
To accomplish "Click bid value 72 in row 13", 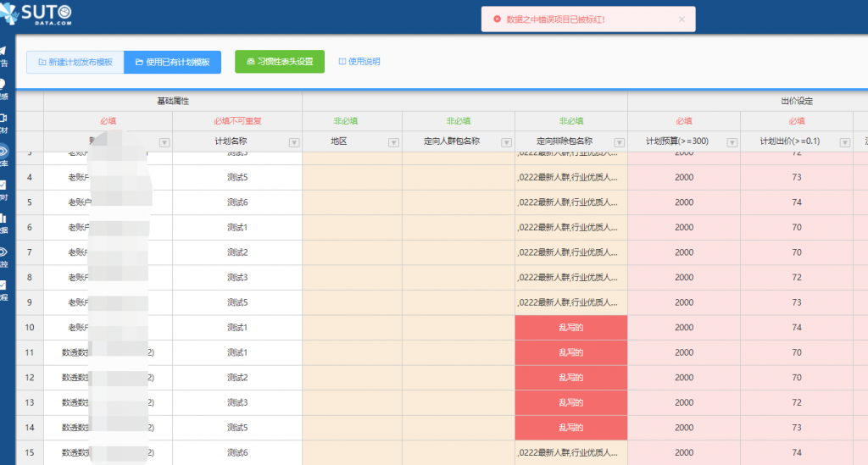I will pos(797,402).
